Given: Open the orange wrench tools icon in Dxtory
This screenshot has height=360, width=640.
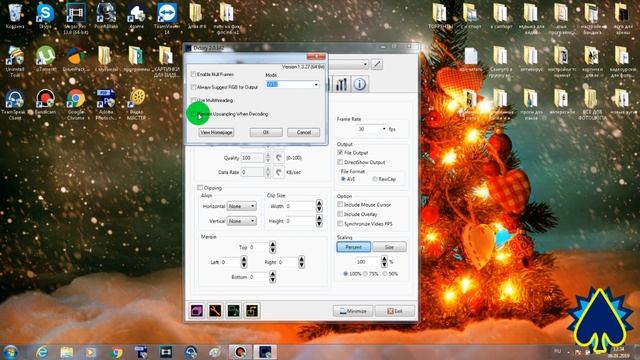Looking at the screenshot, I should pos(215,311).
